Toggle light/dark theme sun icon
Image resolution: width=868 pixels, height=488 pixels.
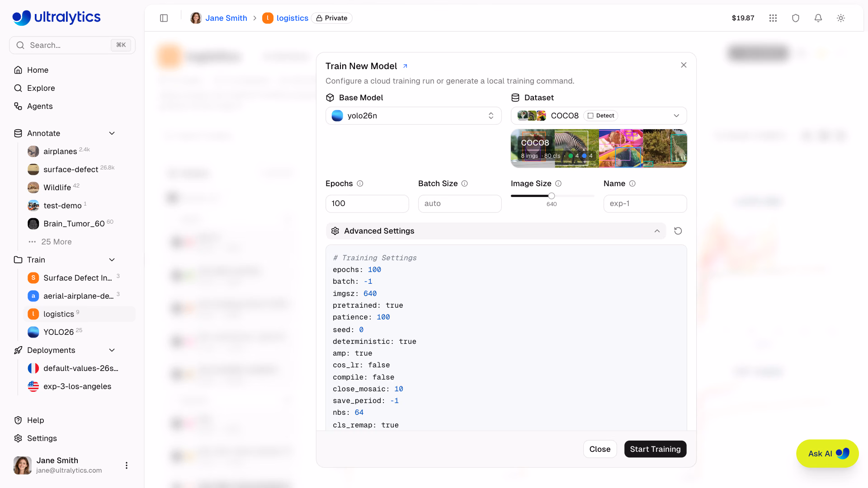pyautogui.click(x=841, y=18)
